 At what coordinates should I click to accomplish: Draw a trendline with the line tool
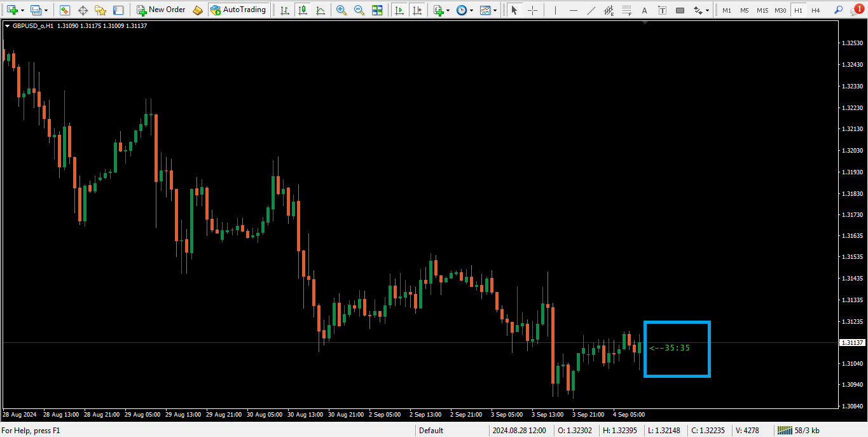[x=591, y=10]
